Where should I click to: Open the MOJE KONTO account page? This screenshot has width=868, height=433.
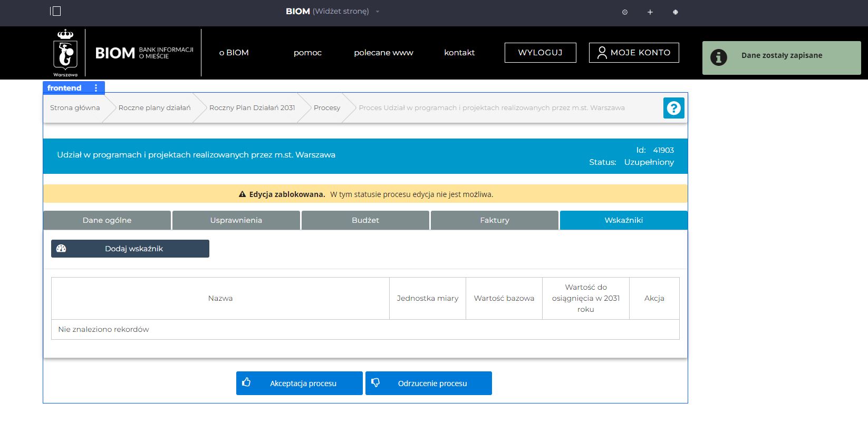[x=633, y=53]
